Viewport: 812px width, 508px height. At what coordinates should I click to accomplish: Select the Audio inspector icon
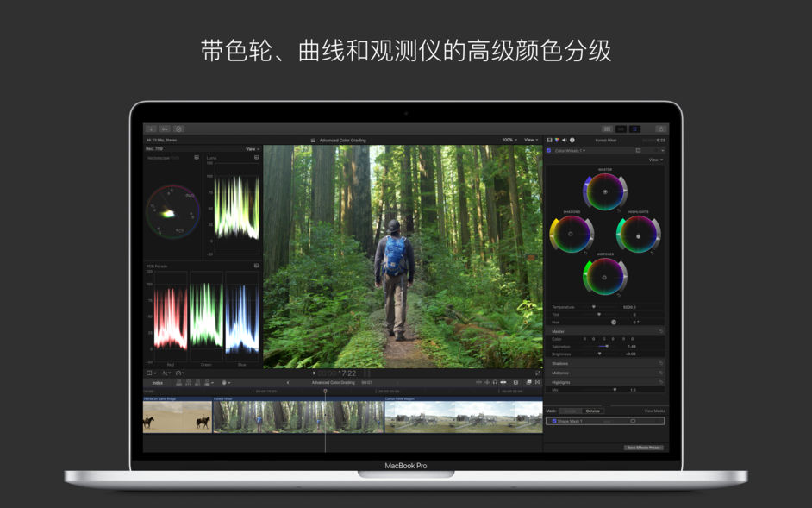coord(564,140)
